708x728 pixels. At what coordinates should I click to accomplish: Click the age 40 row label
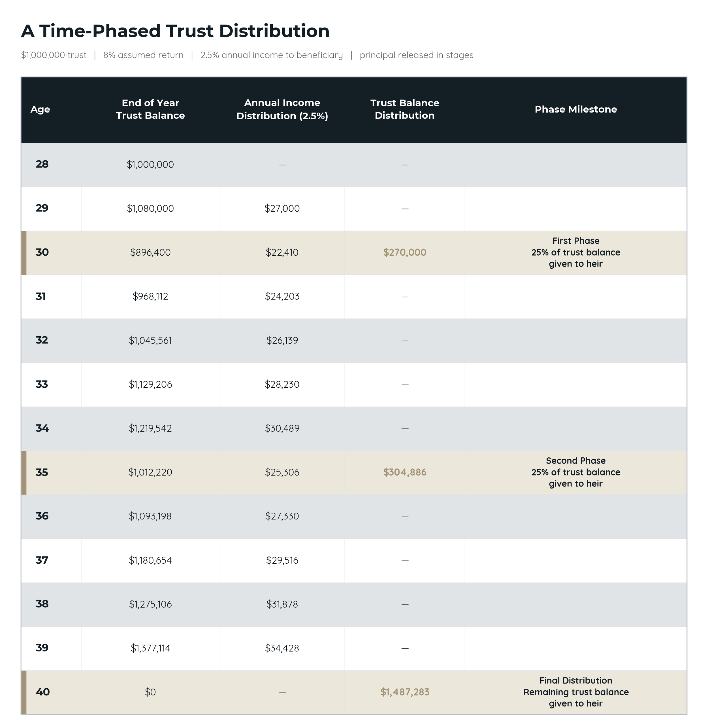click(x=42, y=692)
